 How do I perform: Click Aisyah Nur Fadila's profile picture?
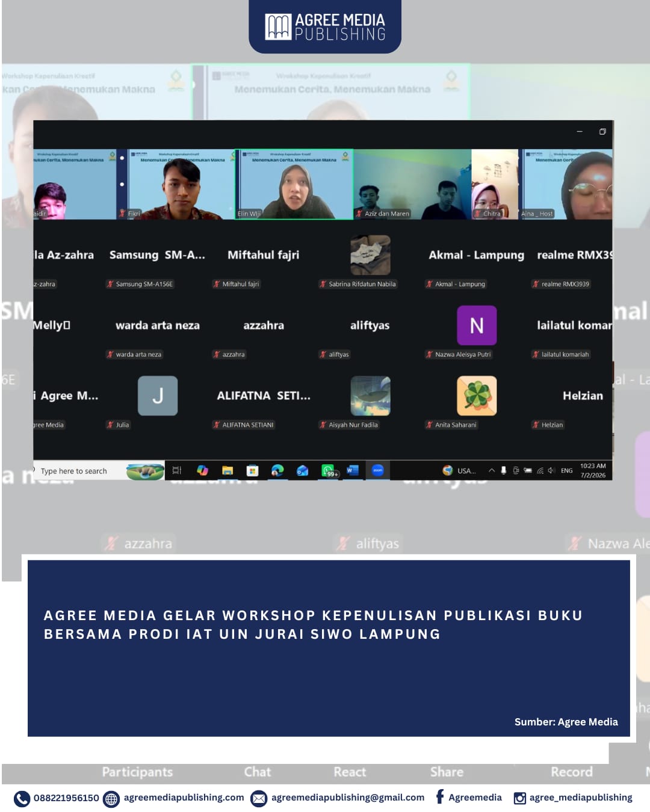click(x=370, y=396)
